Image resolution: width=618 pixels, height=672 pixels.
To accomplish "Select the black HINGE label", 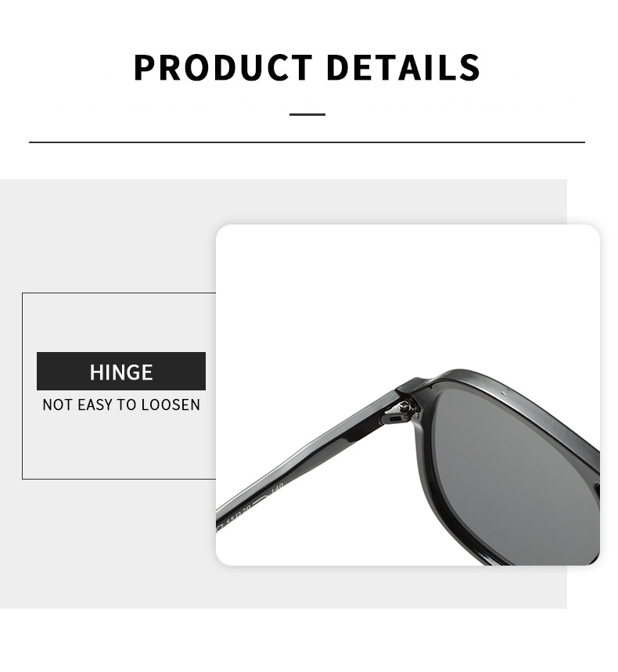I will pyautogui.click(x=121, y=371).
